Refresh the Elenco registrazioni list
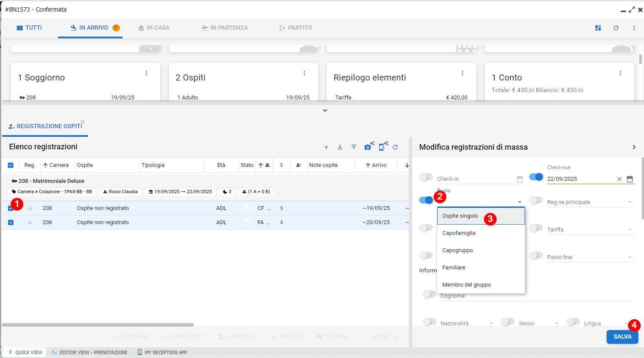Viewport: 644px width, 358px height. point(395,147)
